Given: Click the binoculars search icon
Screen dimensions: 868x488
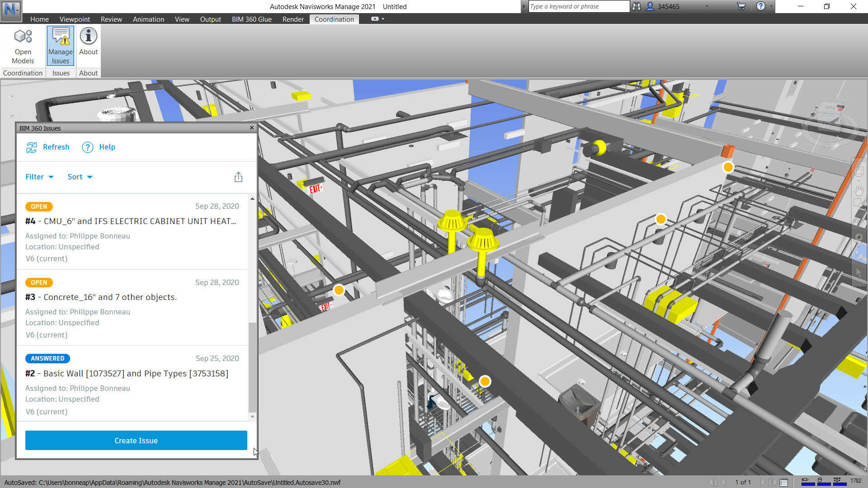Looking at the screenshot, I should pyautogui.click(x=637, y=6).
